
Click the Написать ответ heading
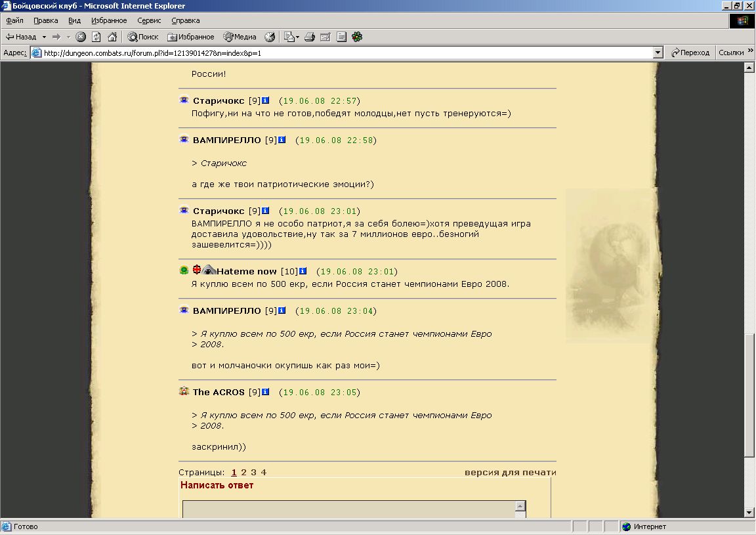[x=217, y=485]
